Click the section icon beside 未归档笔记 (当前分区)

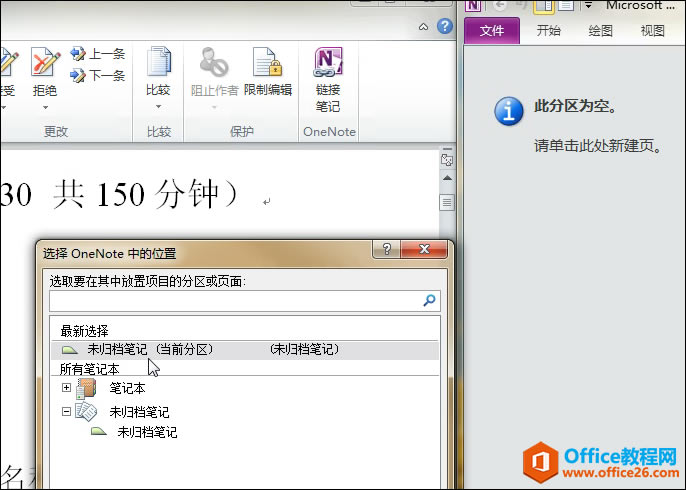(x=70, y=350)
